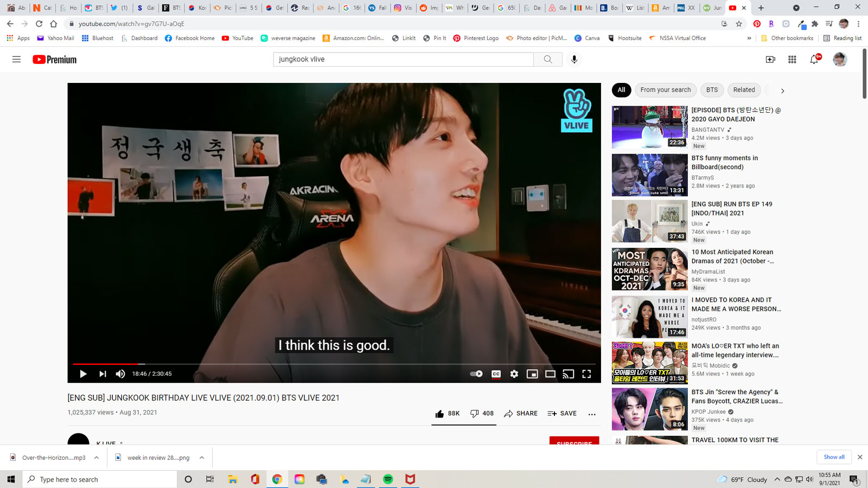Toggle the autoplay switch
The image size is (868, 488).
pos(476,374)
